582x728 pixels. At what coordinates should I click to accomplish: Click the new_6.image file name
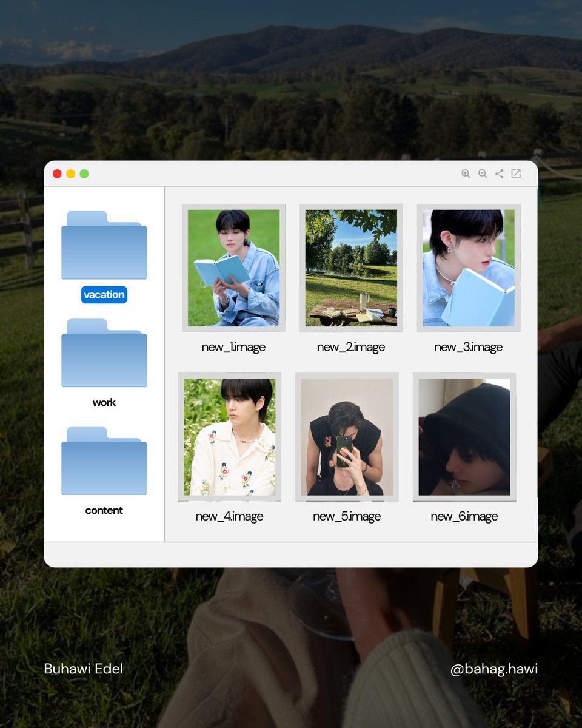coord(464,516)
